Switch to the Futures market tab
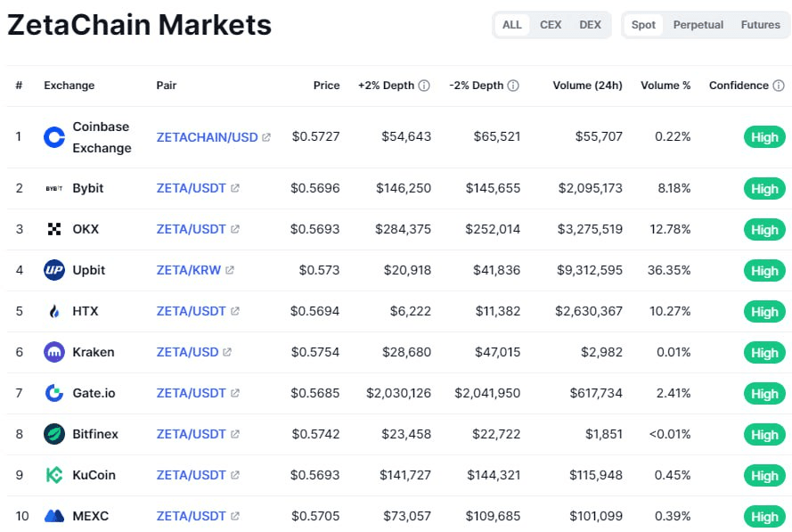This screenshot has height=532, width=792. click(760, 25)
